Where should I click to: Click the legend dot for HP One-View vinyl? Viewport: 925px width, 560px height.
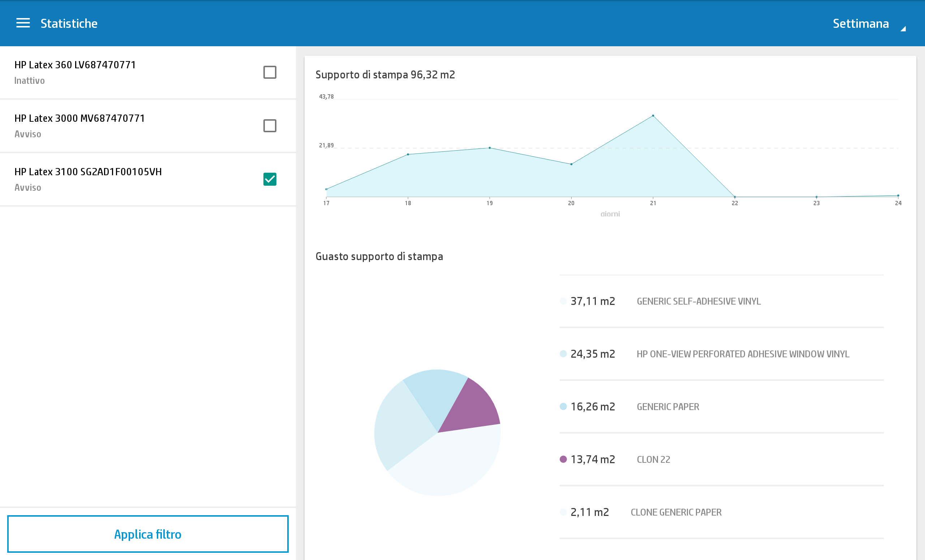[x=563, y=354]
